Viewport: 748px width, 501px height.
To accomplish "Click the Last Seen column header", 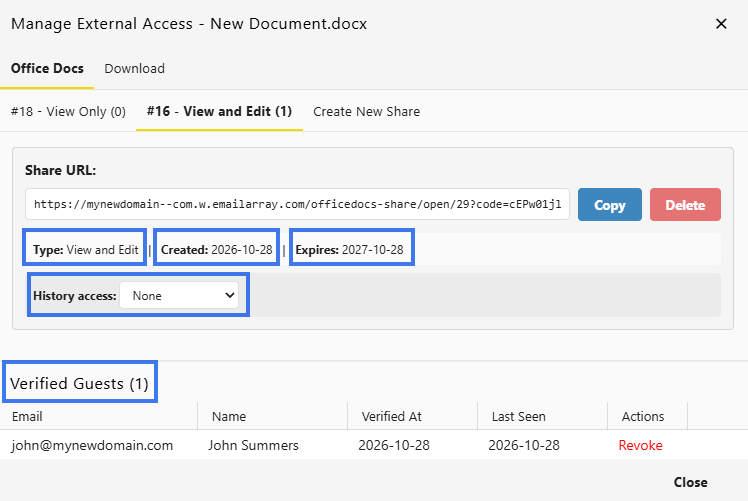I will pyautogui.click(x=519, y=417).
